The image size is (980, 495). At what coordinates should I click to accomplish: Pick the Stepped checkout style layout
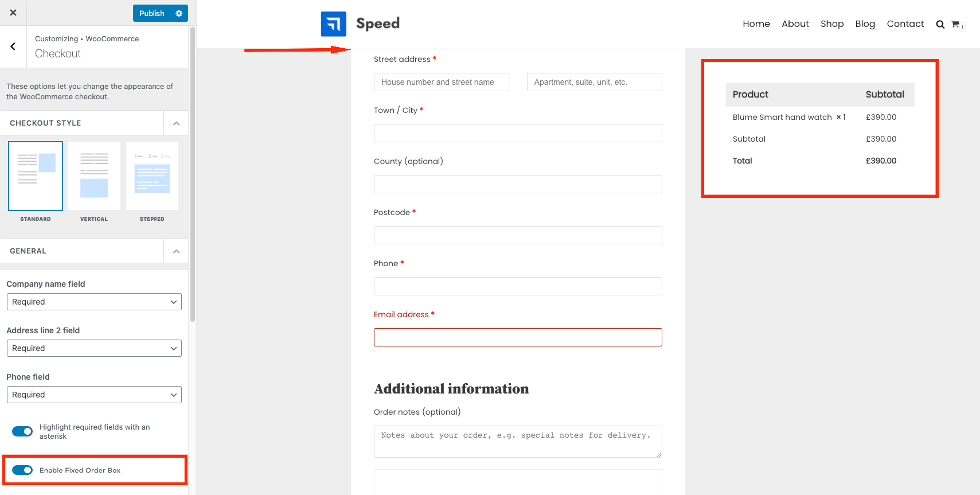point(152,176)
